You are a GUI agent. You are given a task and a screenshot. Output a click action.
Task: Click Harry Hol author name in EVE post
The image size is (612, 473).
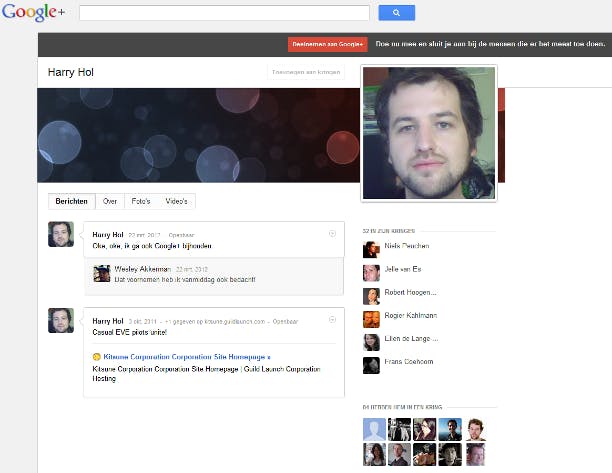[x=108, y=321]
